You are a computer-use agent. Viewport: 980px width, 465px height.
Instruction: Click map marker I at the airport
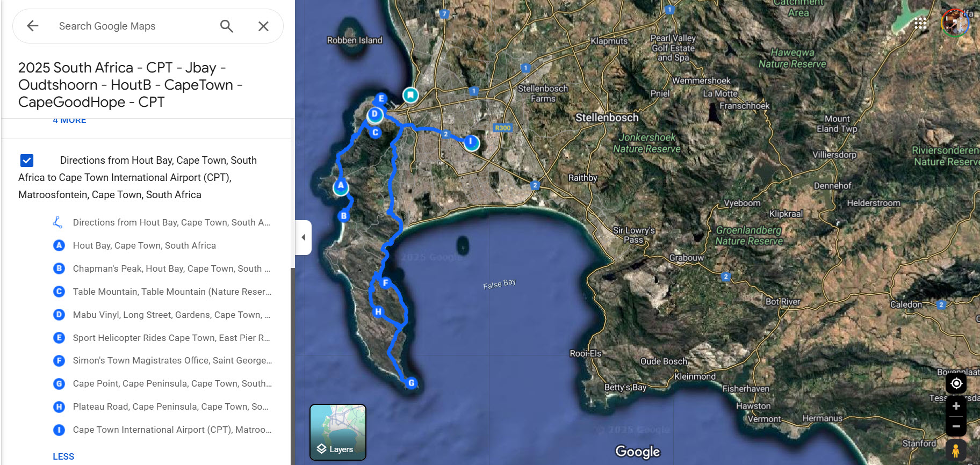pos(471,142)
